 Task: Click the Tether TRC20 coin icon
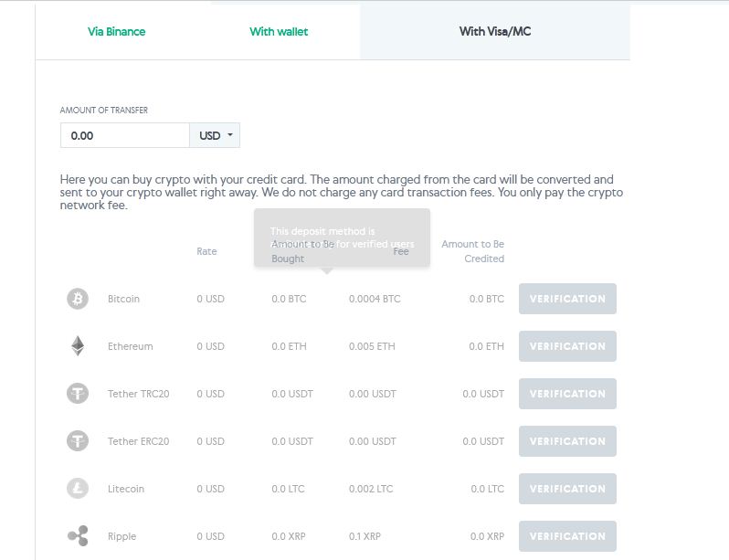coord(78,394)
